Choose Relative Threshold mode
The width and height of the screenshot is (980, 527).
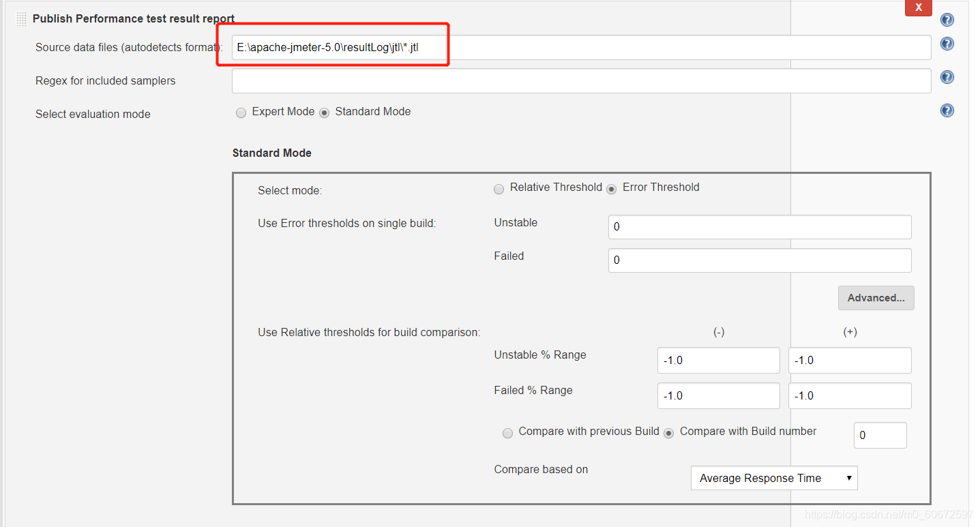499,189
